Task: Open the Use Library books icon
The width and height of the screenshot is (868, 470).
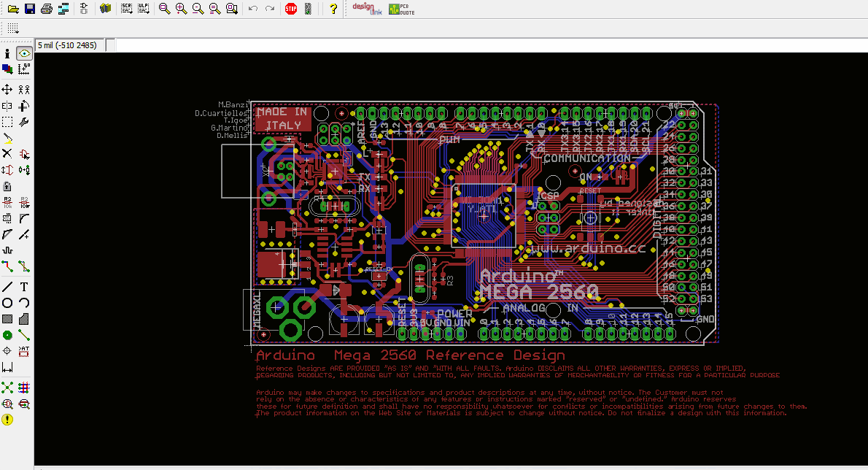Action: [x=105, y=9]
